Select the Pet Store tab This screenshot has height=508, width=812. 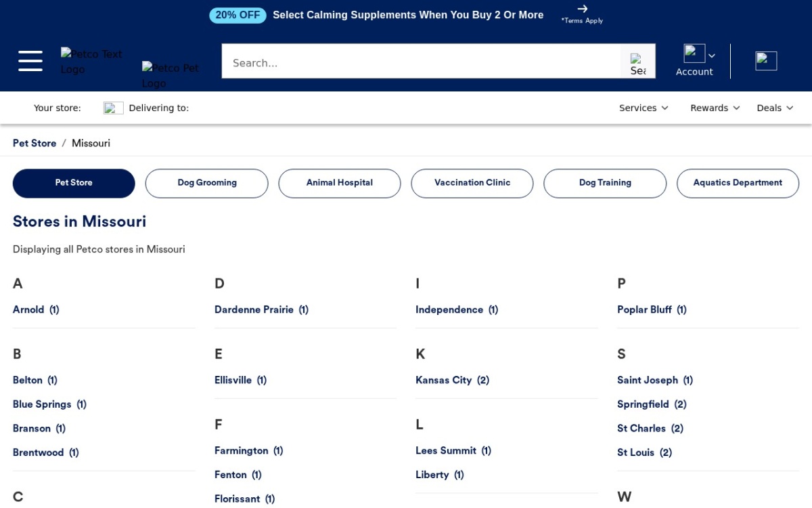click(74, 184)
